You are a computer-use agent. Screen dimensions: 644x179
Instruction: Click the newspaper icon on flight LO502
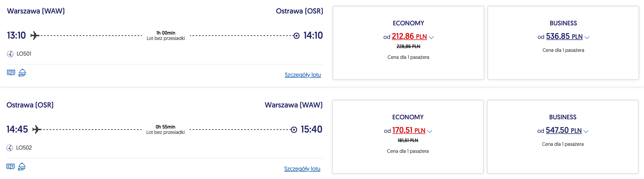(11, 167)
